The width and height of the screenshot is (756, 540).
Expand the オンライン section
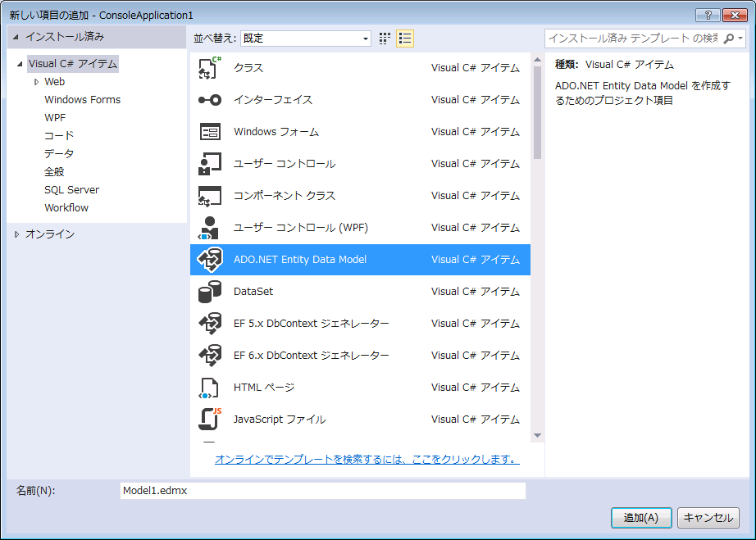tap(18, 234)
